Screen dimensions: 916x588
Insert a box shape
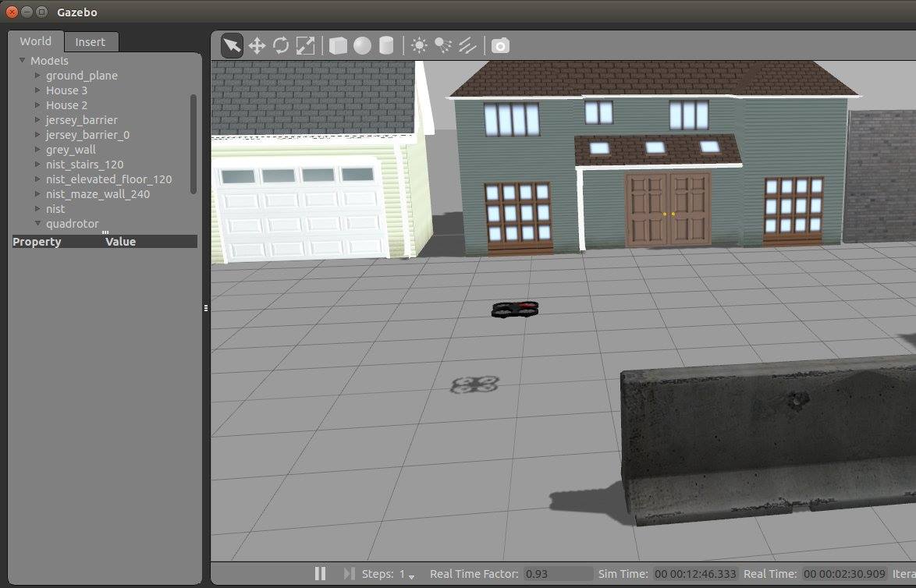(338, 46)
